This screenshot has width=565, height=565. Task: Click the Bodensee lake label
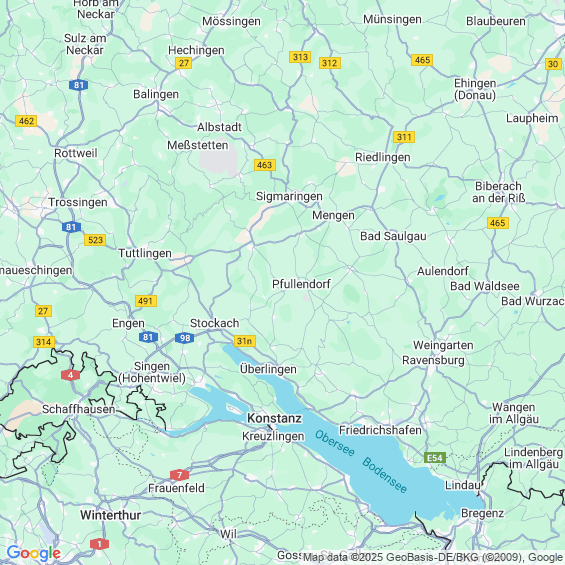click(x=384, y=475)
